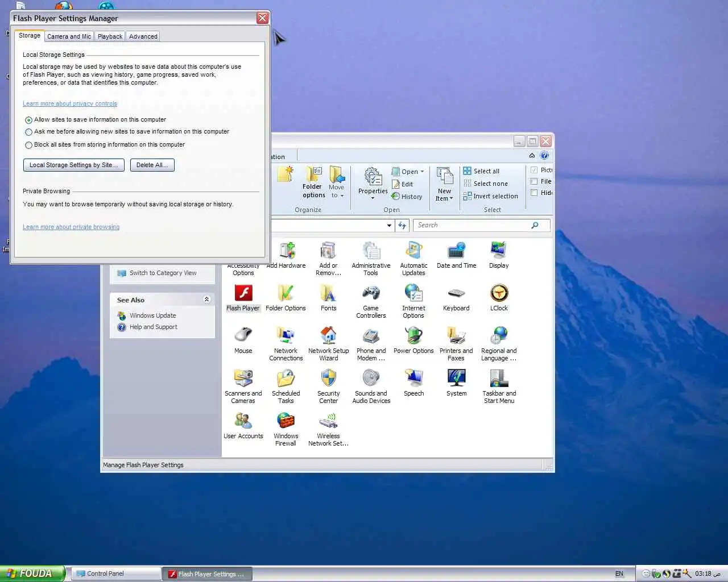Viewport: 728px width, 582px height.
Task: Open Help and Support link
Action: pyautogui.click(x=153, y=327)
